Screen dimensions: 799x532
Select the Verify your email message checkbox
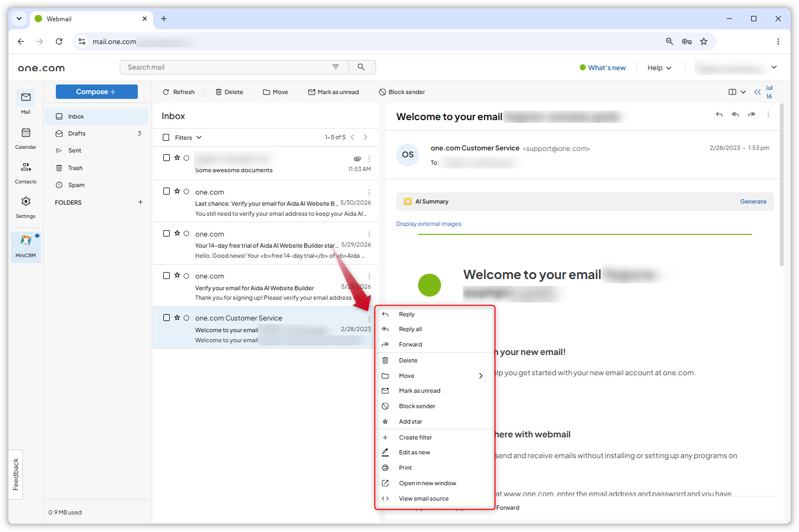(x=167, y=275)
